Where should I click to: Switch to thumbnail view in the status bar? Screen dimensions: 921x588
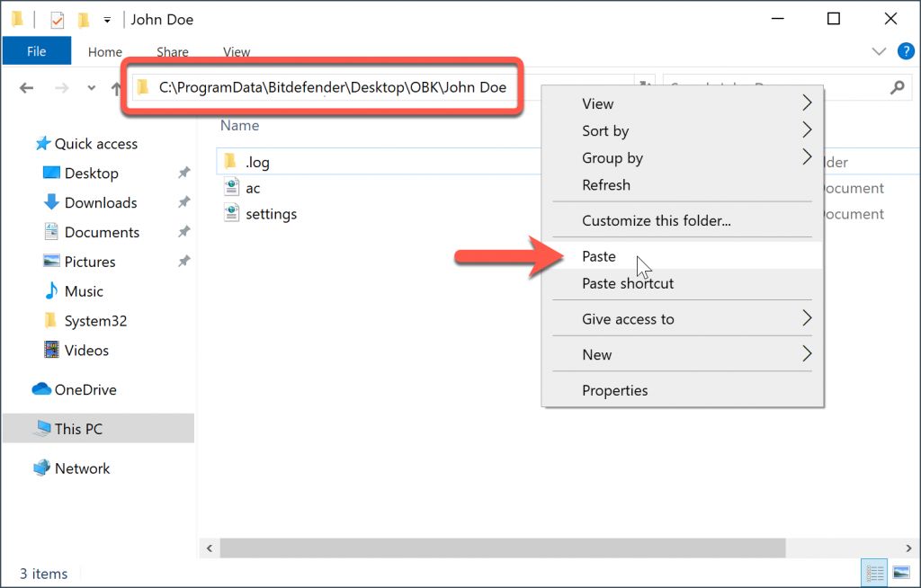click(900, 573)
